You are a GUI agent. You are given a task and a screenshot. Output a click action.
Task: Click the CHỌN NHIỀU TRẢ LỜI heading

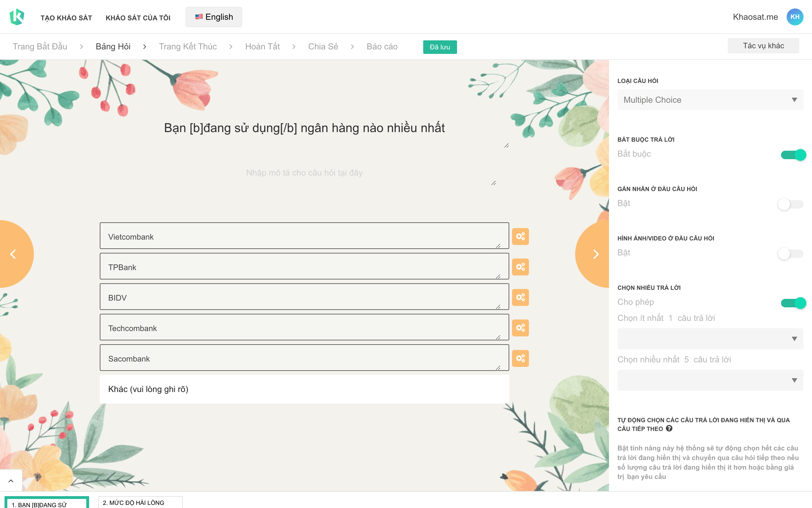pos(648,288)
